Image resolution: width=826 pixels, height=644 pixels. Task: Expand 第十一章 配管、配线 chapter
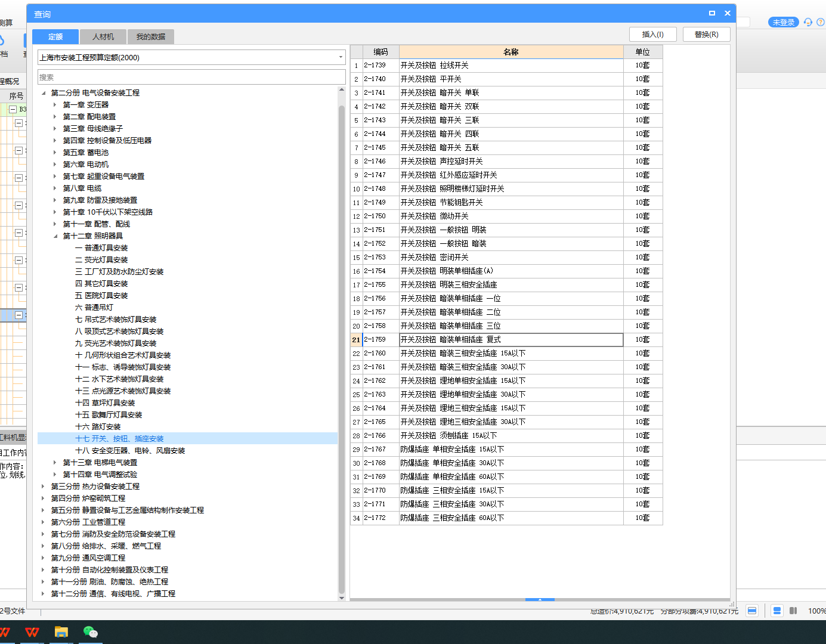pos(55,224)
